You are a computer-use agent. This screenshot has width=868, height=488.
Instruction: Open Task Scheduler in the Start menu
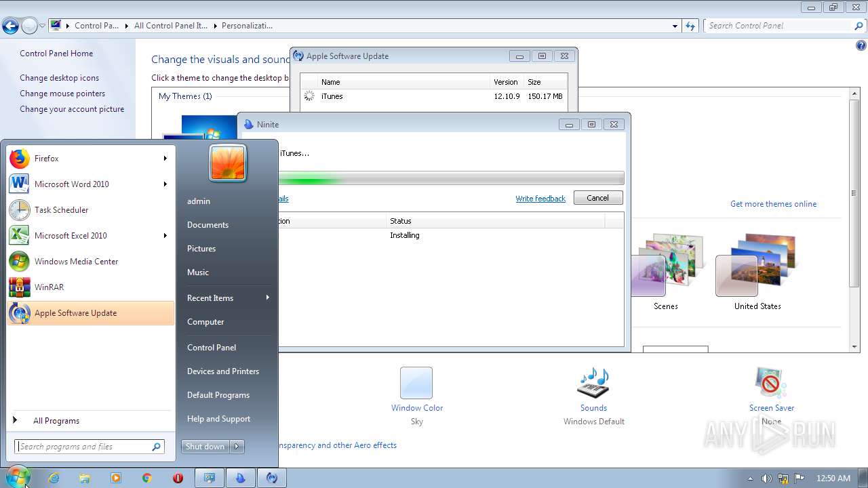pos(91,210)
